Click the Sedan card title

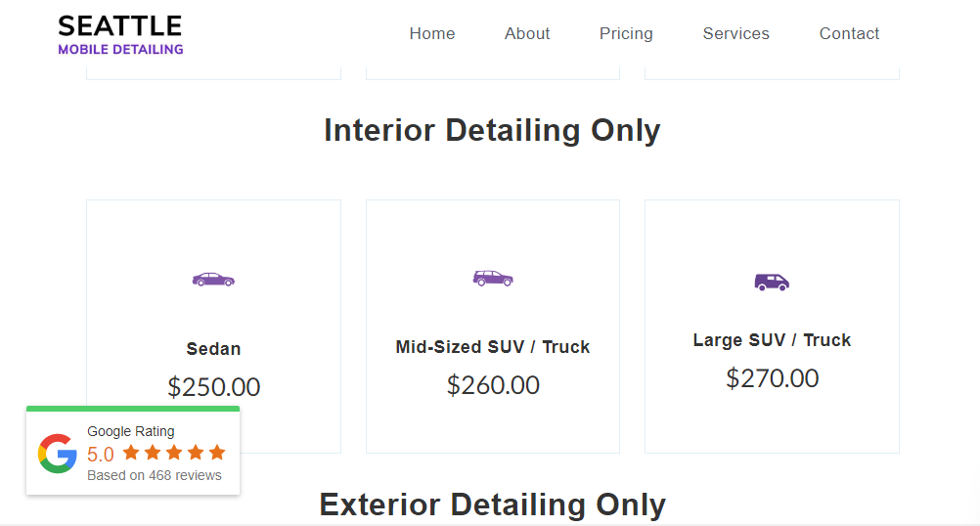(213, 349)
